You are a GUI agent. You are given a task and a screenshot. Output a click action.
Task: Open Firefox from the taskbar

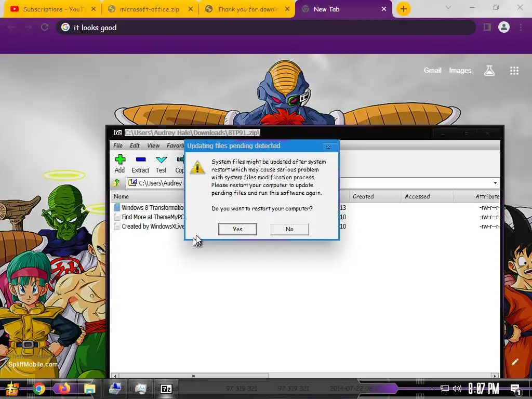tap(64, 389)
